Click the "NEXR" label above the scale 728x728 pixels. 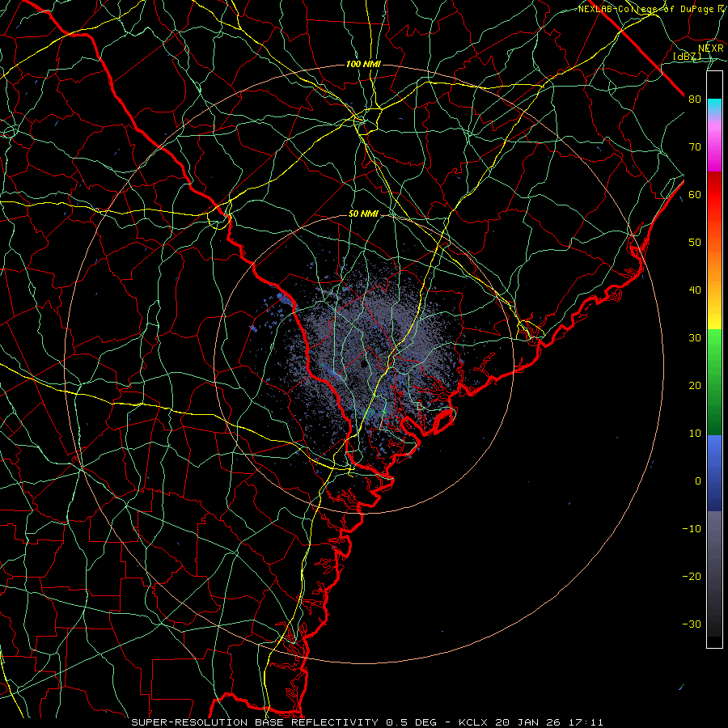(x=711, y=49)
